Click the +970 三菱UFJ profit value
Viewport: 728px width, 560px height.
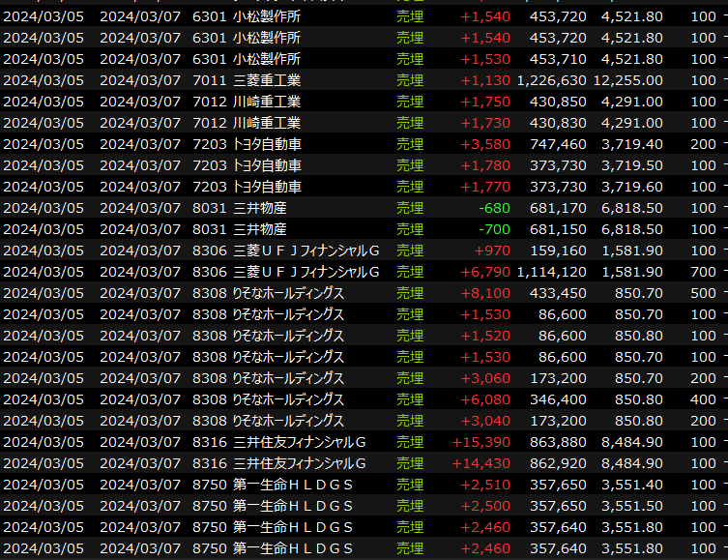coord(491,251)
